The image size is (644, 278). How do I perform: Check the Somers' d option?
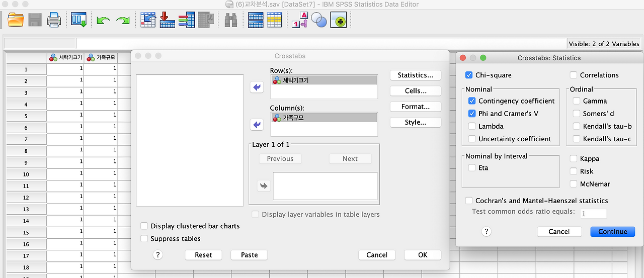(577, 113)
